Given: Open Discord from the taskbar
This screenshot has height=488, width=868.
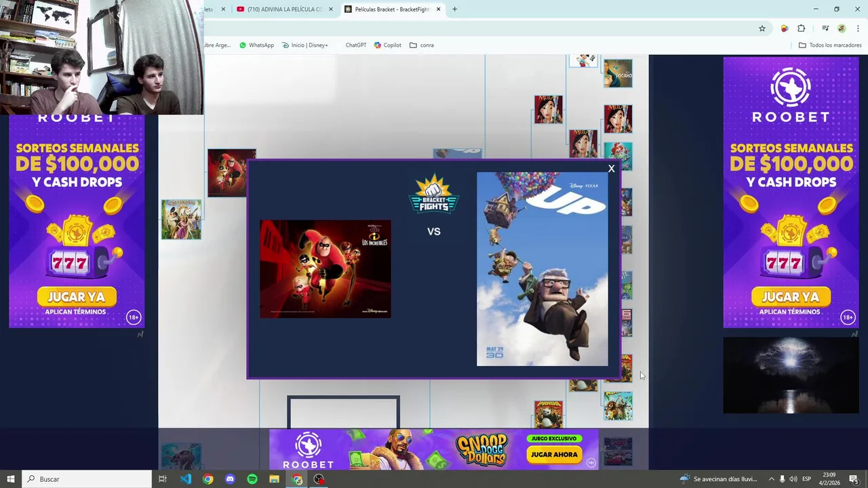Looking at the screenshot, I should tap(230, 479).
